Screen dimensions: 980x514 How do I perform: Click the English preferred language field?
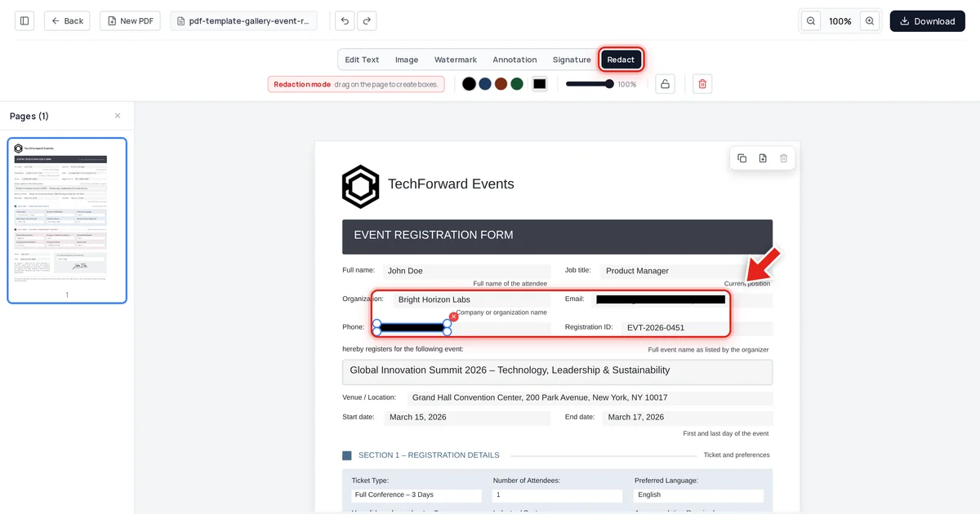click(699, 495)
